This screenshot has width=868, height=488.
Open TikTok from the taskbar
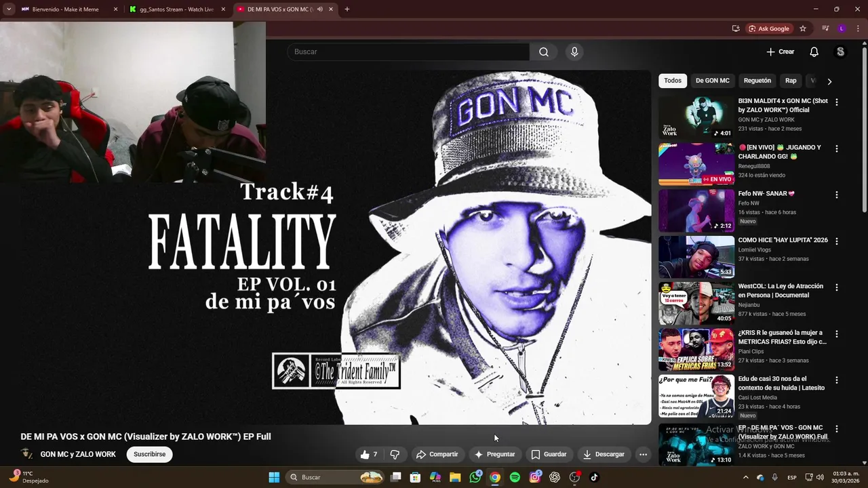pos(594,477)
